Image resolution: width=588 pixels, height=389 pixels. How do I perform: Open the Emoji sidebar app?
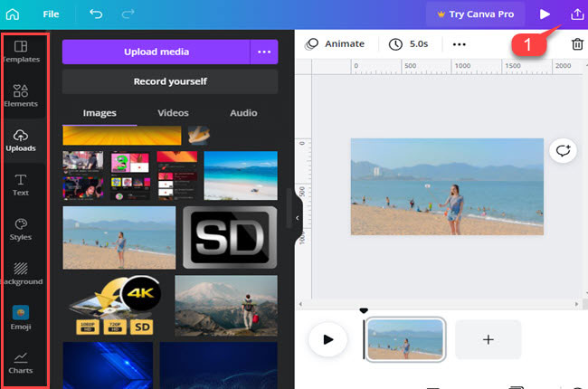(x=21, y=318)
